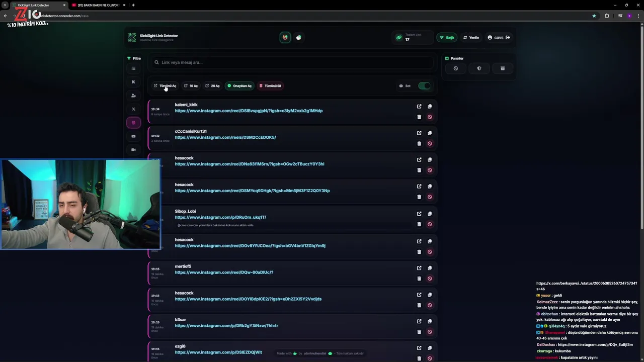Open kalemi_kirik's link in new tab icon
This screenshot has width=644, height=362.
coord(419,107)
